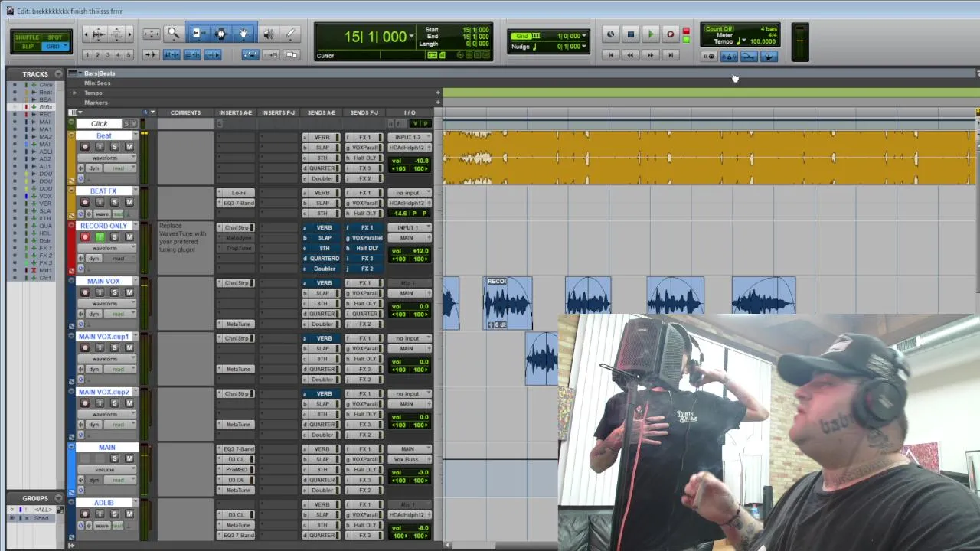980x551 pixels.
Task: Toggle input monitoring on RECORD ONLY track
Action: tap(100, 237)
